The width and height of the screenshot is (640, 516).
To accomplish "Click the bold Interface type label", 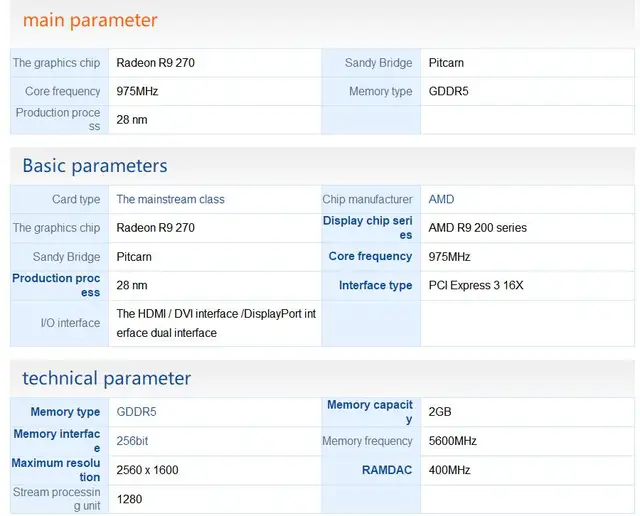I will 376,285.
